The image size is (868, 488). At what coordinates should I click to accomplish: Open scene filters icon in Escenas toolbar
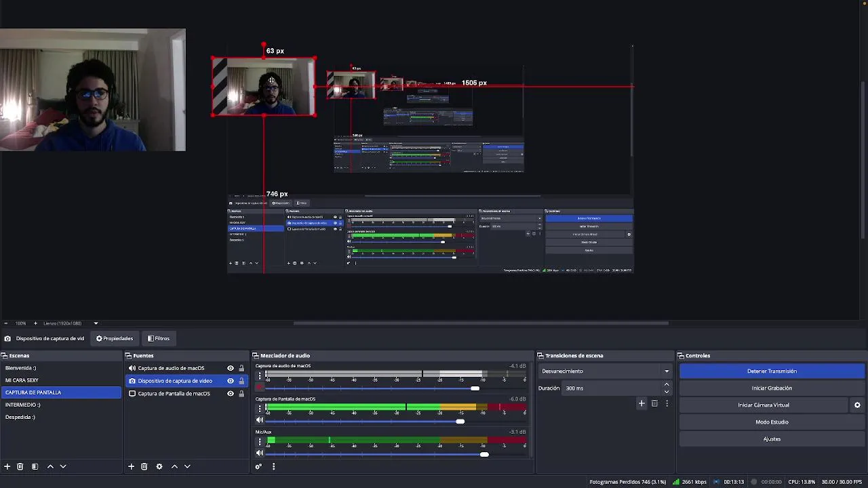point(35,466)
